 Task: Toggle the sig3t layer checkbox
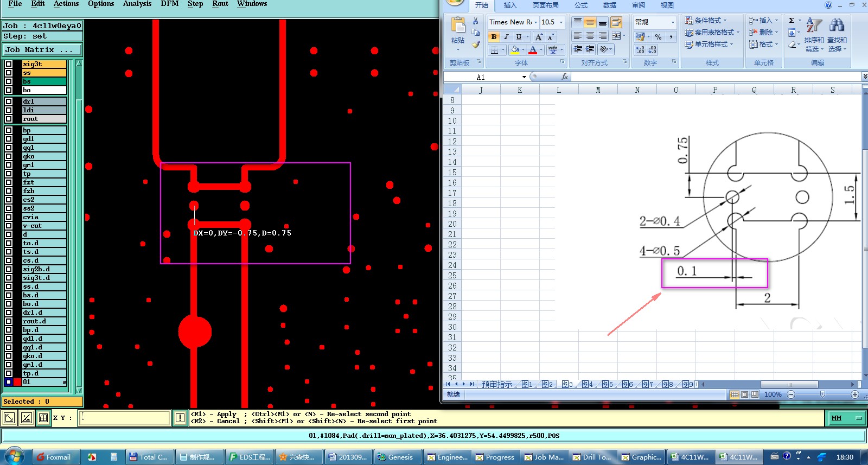(9, 64)
